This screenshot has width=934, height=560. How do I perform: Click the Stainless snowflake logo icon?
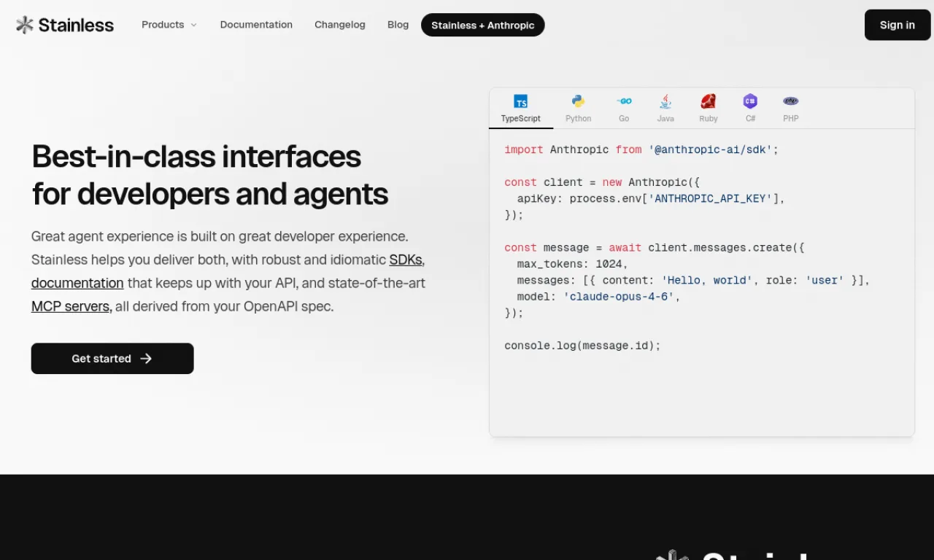[x=25, y=25]
